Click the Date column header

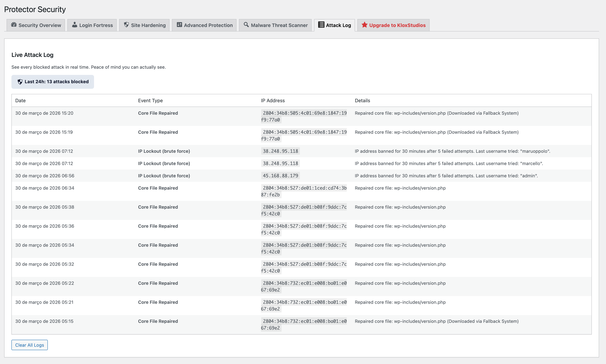[20, 101]
